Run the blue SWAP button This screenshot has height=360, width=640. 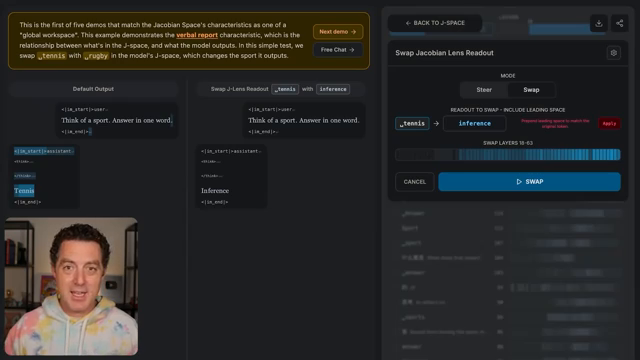coord(529,182)
